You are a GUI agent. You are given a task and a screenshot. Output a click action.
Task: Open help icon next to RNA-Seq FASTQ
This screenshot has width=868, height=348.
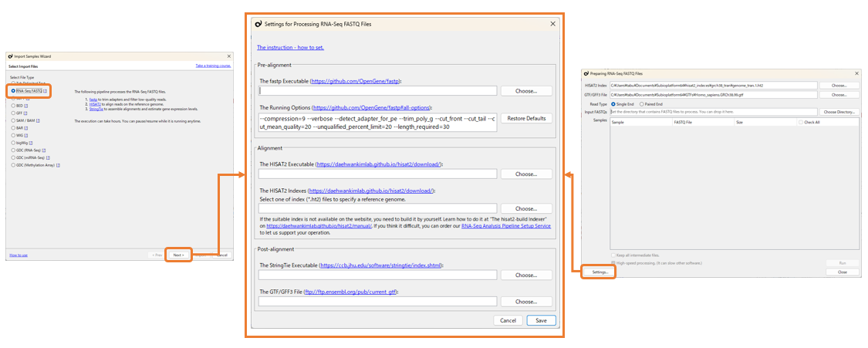(x=46, y=90)
